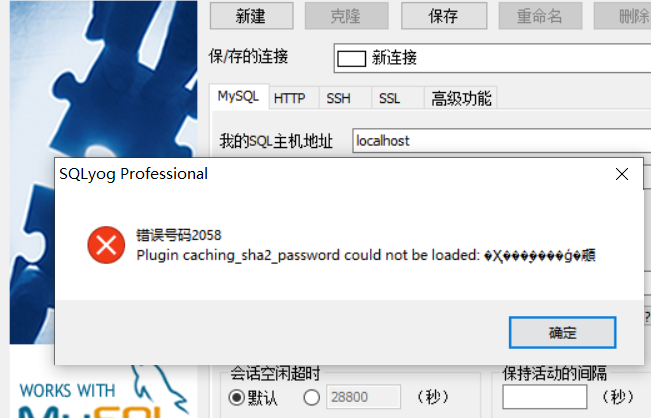The image size is (651, 418).
Task: Open the SSH tab
Action: pos(338,98)
